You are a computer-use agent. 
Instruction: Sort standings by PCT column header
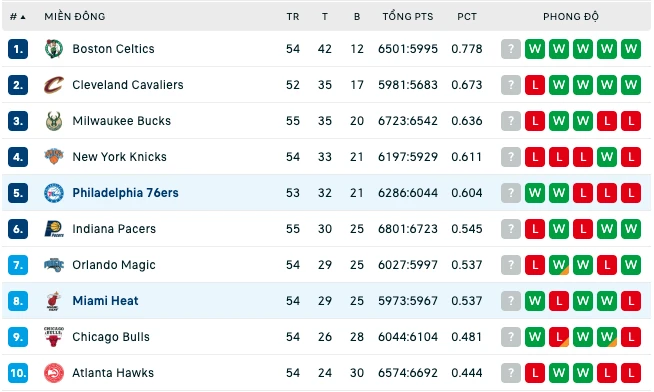[467, 17]
